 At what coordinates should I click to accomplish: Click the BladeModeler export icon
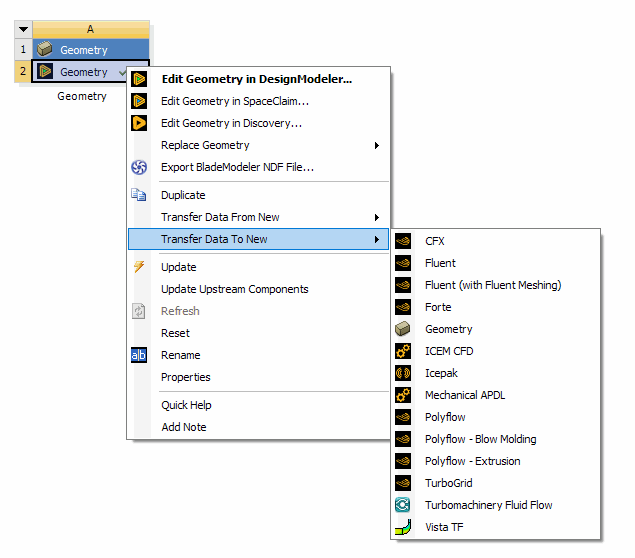pos(140,167)
